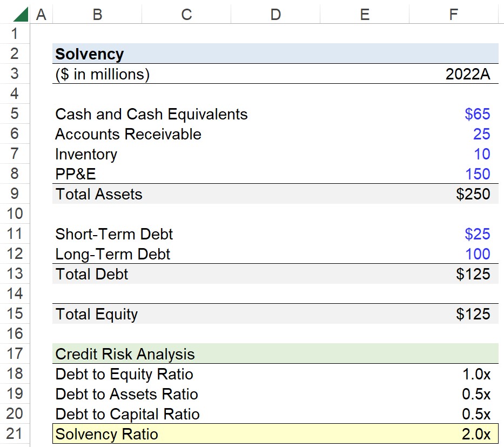Click the Credit Risk Analysis header cell

[125, 354]
